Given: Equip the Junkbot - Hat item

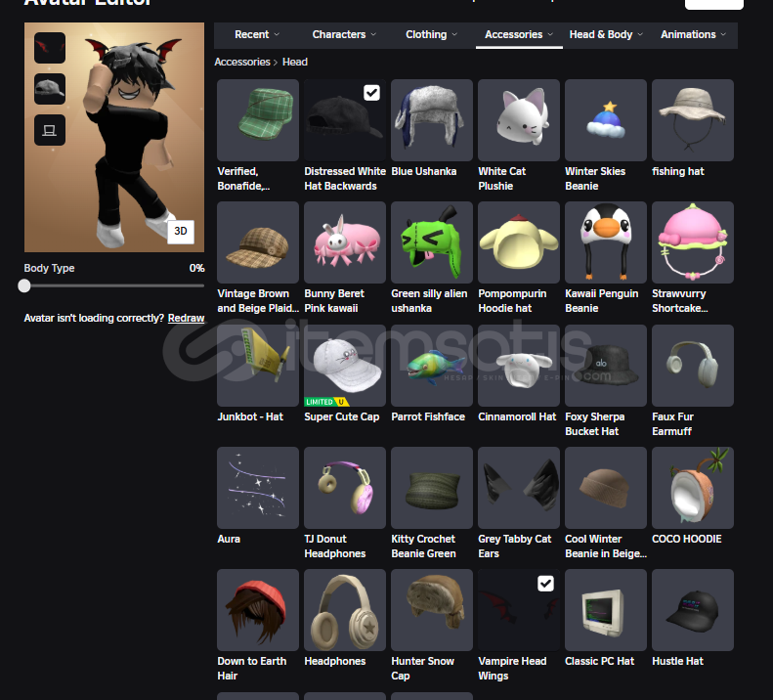Looking at the screenshot, I should pos(258,366).
